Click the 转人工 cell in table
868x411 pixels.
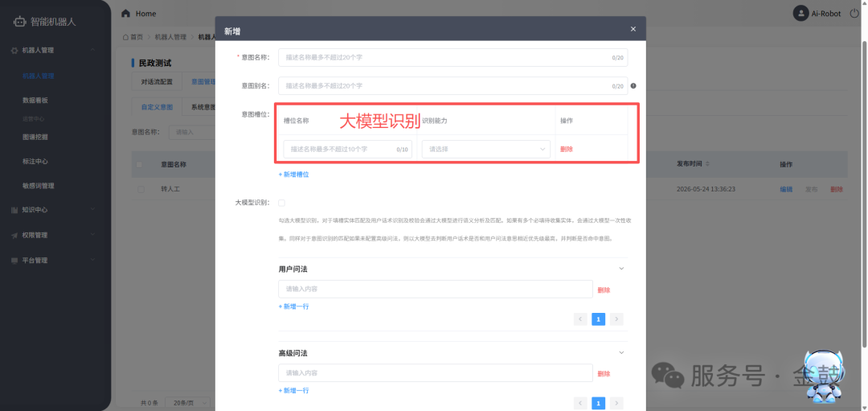[x=170, y=189]
